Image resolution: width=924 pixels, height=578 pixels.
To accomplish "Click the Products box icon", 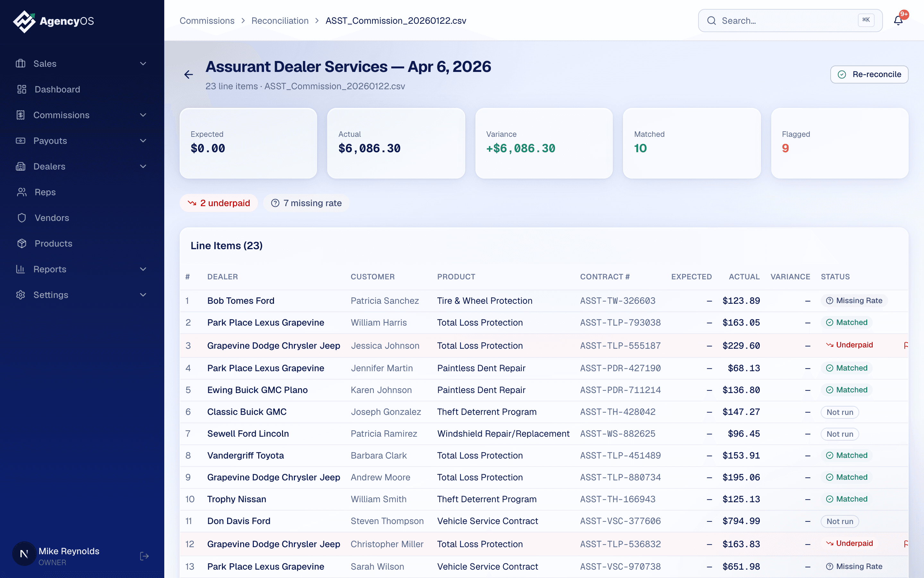I will point(22,243).
